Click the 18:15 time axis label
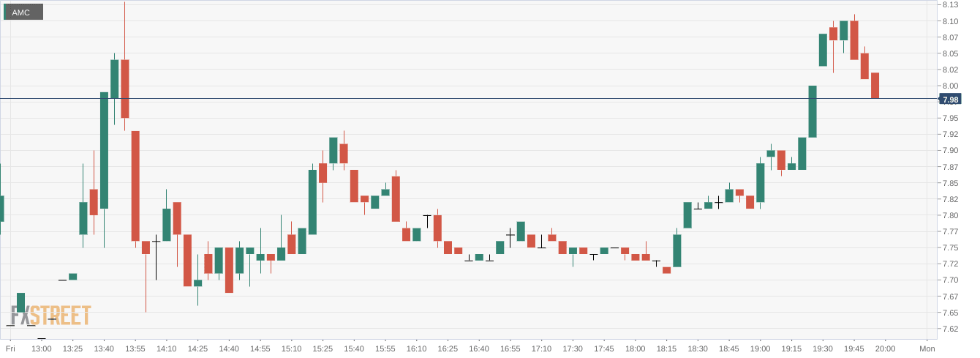This screenshot has width=980, height=358. [x=666, y=348]
